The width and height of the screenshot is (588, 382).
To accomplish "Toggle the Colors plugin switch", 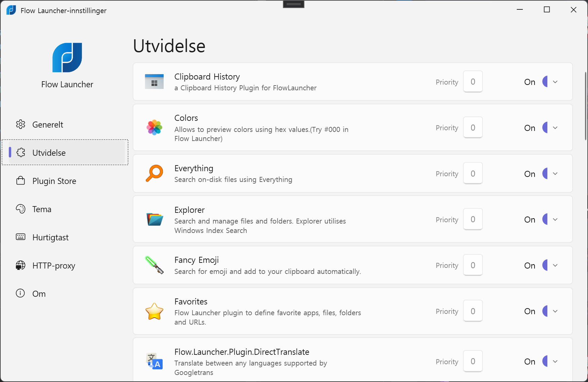I will click(545, 128).
